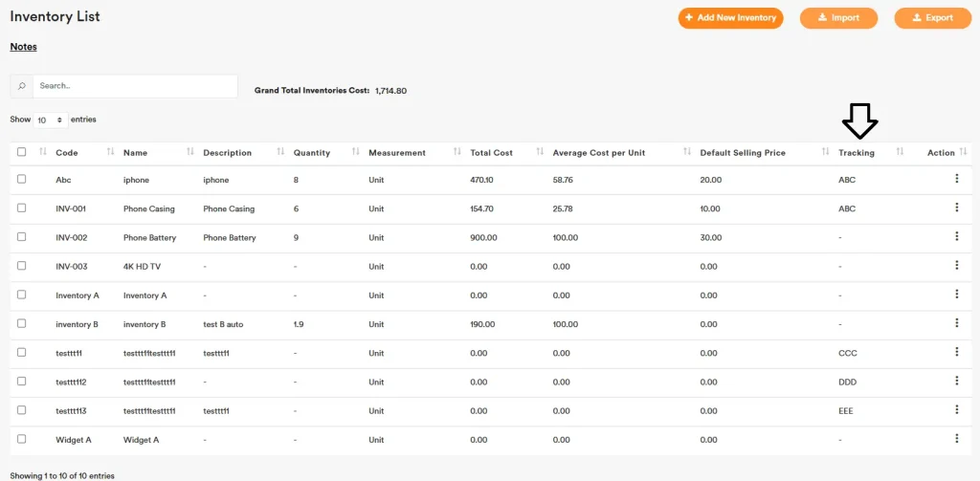This screenshot has width=980, height=481.
Task: Sort by Total Cost column arrows
Action: [x=541, y=152]
